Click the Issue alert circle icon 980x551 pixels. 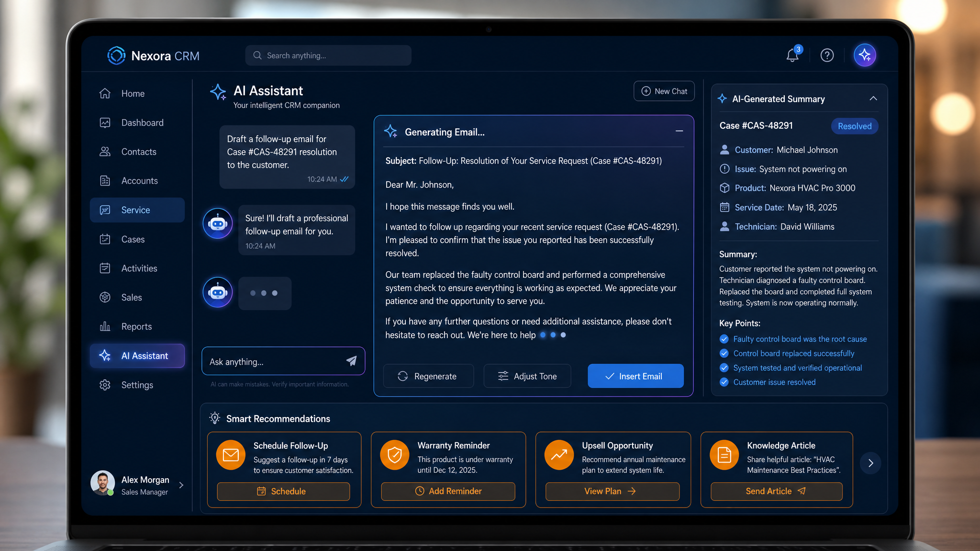[724, 169]
